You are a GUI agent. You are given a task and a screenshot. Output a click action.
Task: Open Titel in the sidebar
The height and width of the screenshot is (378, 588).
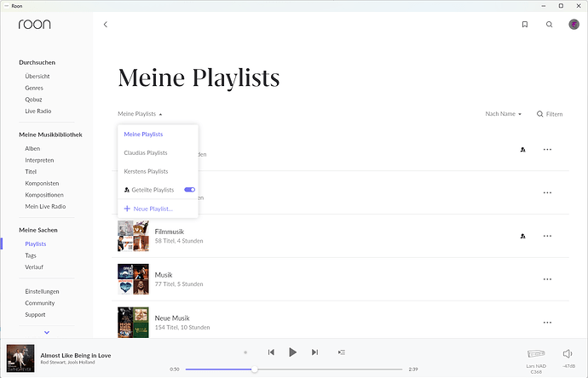(x=31, y=172)
